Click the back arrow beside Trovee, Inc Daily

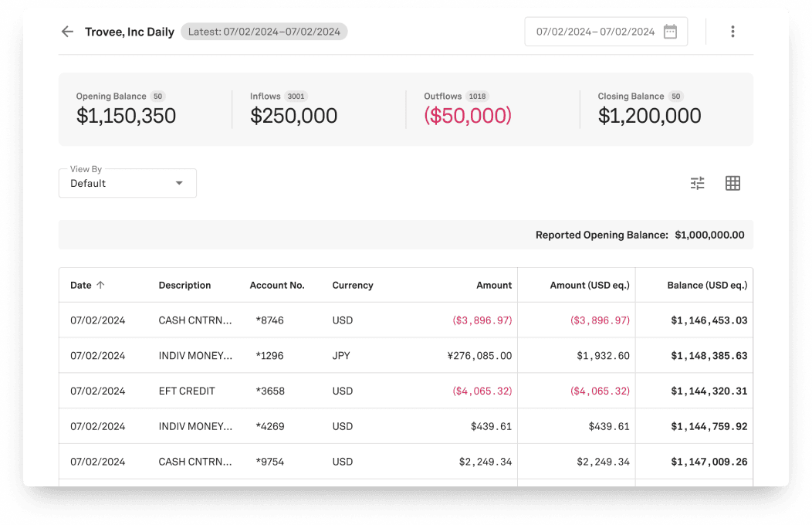coord(67,32)
